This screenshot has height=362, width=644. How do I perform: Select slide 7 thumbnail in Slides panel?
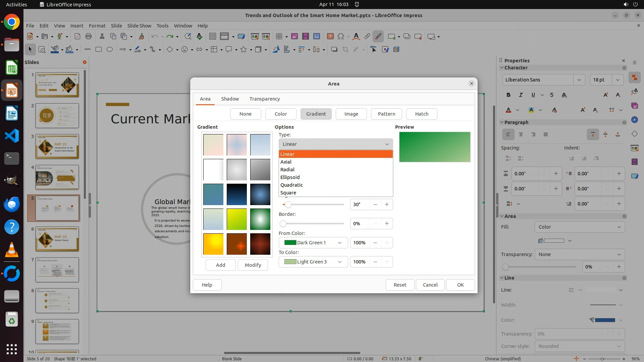[x=57, y=270]
